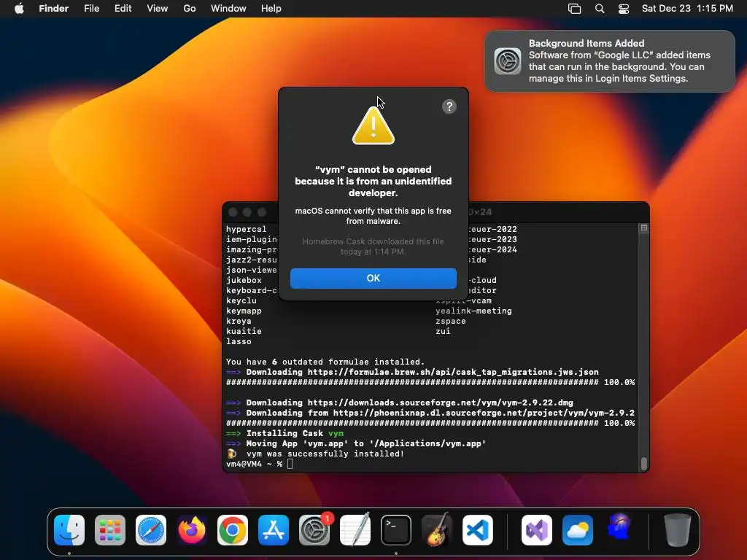This screenshot has height=560, width=747.
Task: Open help via the question mark button
Action: click(449, 106)
